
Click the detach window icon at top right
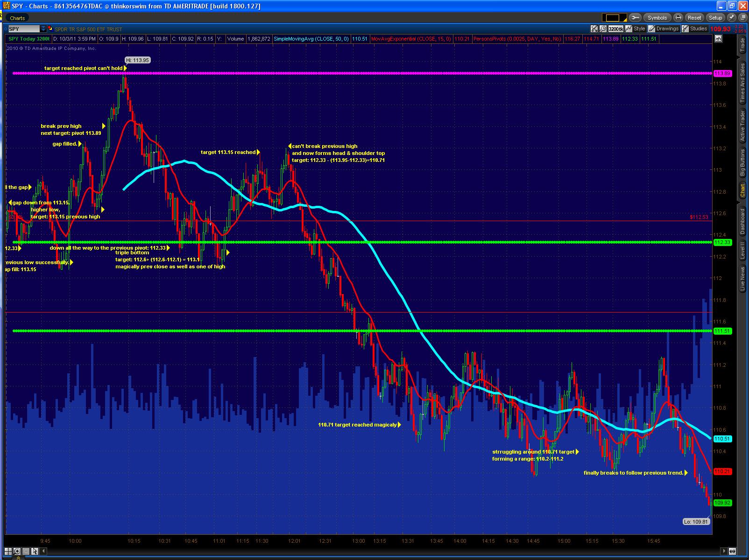[742, 18]
